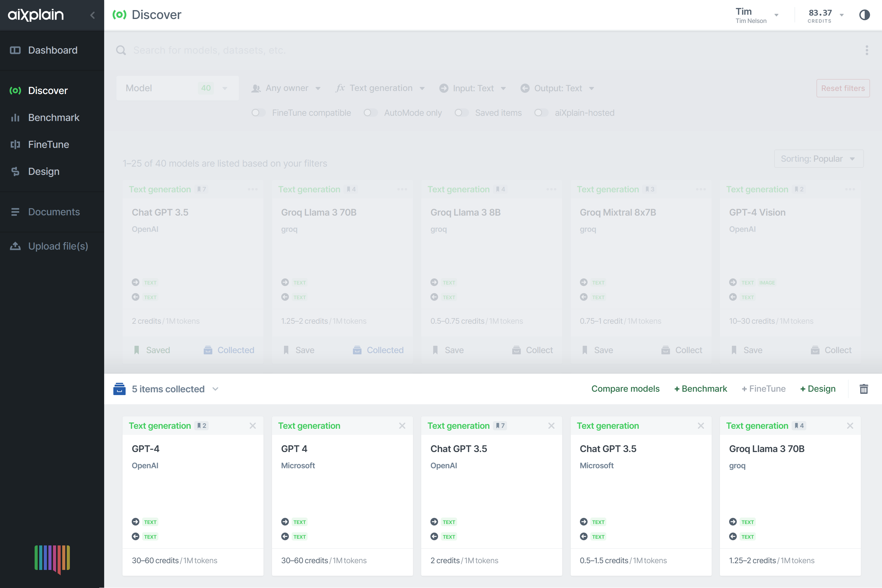Screen dimensions: 882x588
Task: Click the search magnifier icon
Action: point(121,50)
